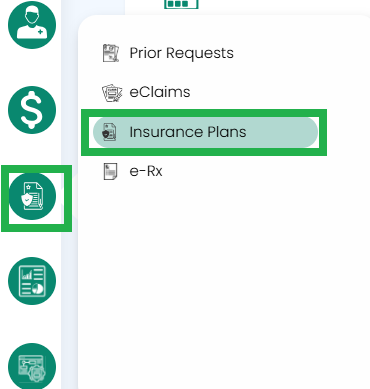Image resolution: width=370 pixels, height=389 pixels.
Task: Click the Prior Requests documents icon
Action: (x=110, y=53)
